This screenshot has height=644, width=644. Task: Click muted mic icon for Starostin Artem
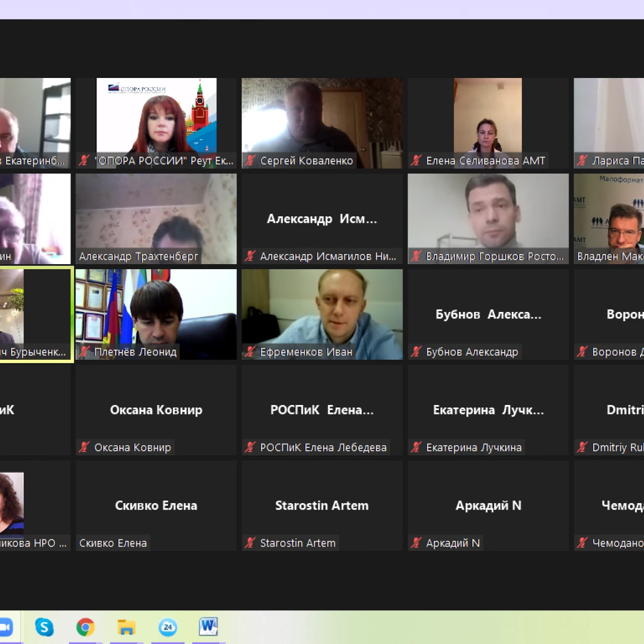pos(250,543)
